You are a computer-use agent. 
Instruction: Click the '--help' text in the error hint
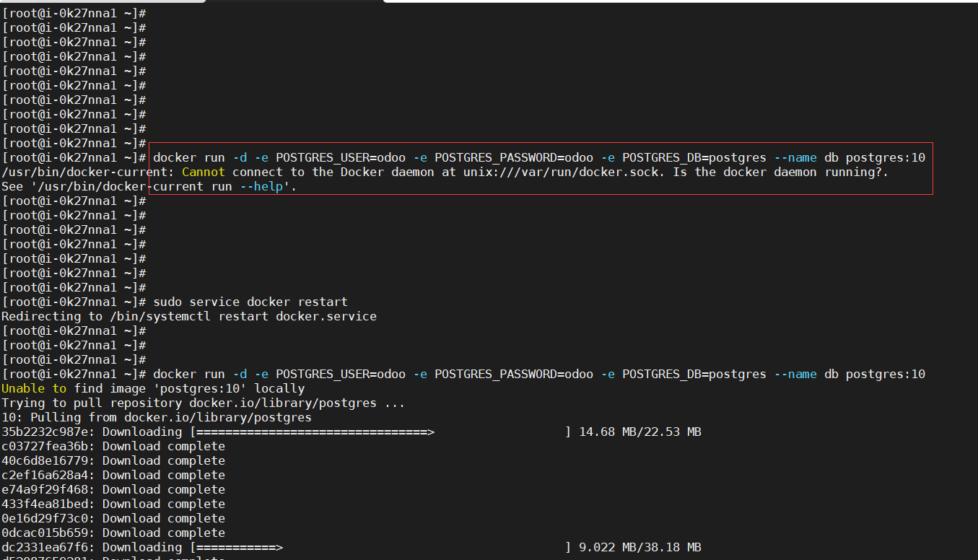point(260,186)
